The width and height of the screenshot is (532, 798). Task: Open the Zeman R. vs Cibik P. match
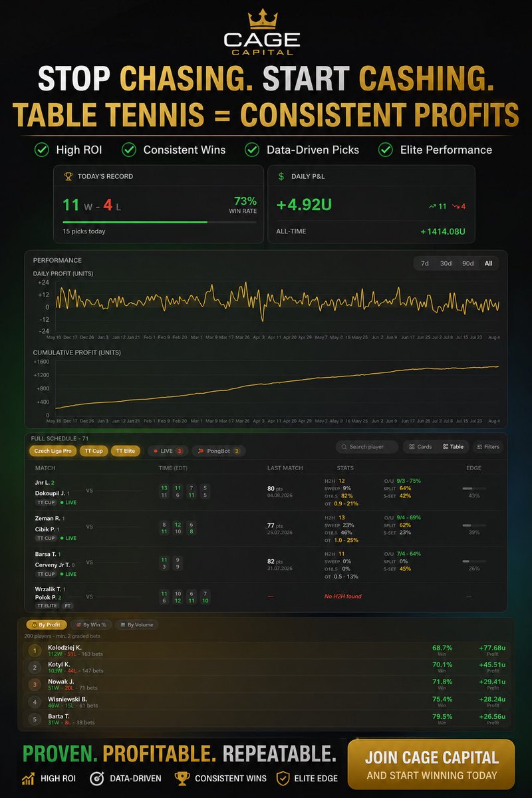[x=266, y=528]
